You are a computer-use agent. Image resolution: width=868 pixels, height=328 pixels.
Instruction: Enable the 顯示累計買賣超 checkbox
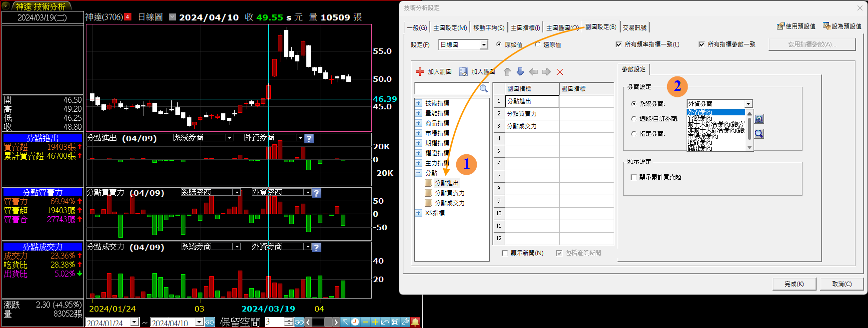click(634, 177)
